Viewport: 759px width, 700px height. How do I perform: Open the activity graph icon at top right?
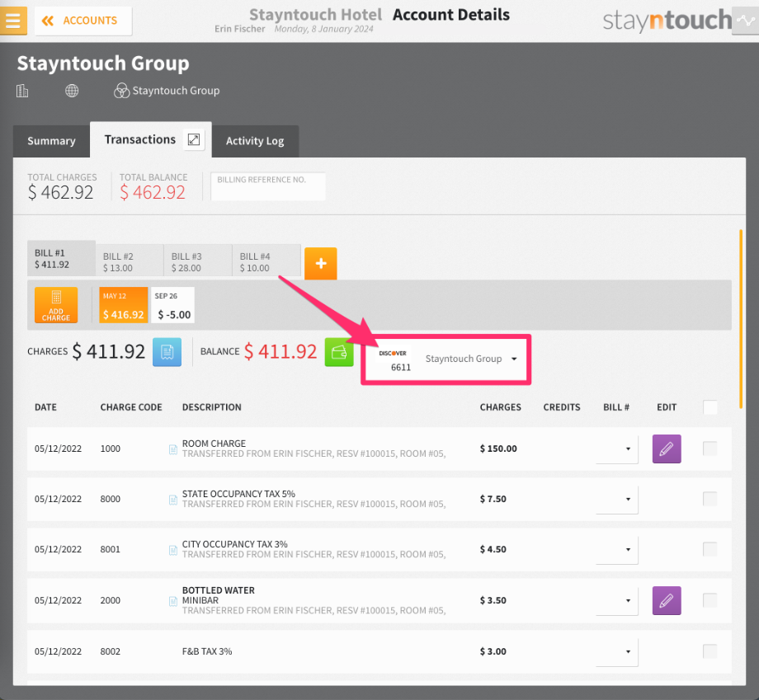(746, 21)
